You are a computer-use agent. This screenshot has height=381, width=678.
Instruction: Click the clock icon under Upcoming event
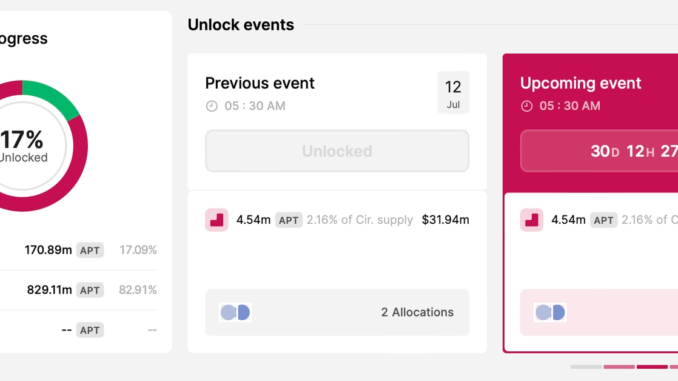point(526,106)
